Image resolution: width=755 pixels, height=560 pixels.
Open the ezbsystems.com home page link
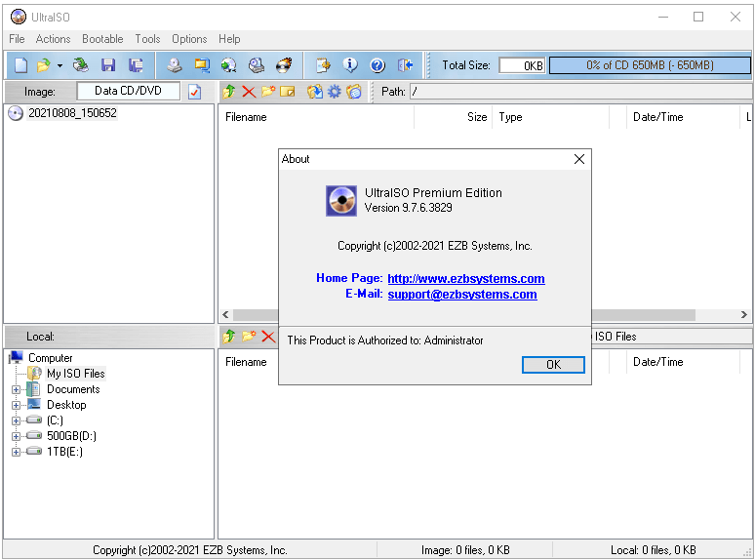point(466,279)
